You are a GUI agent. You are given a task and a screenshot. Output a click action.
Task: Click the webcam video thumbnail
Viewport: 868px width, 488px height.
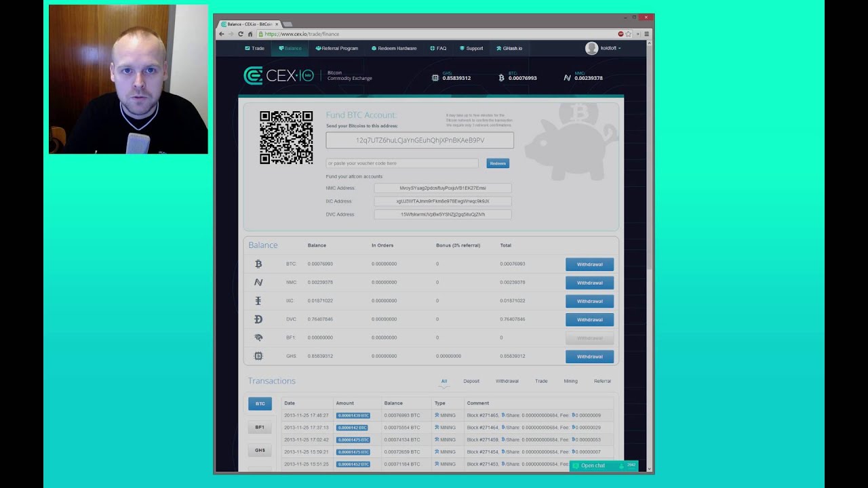(128, 79)
